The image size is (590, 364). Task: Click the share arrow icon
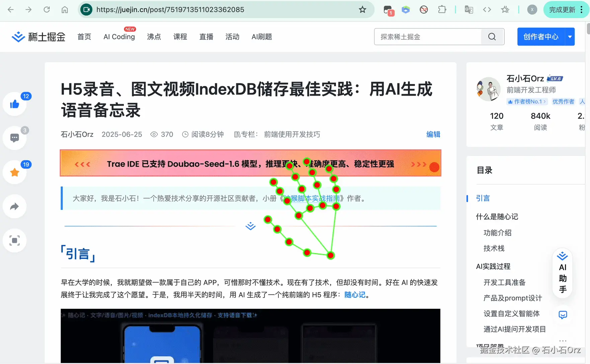coord(15,206)
